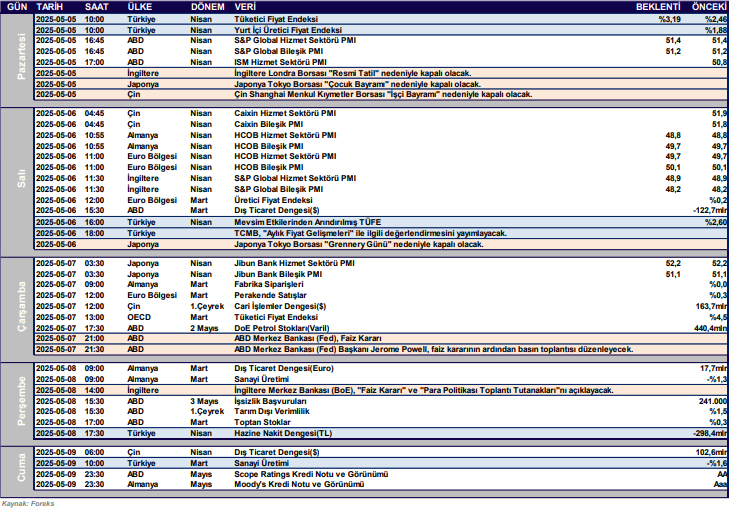Click OECD 'Tüketici Fiyat Endeksi'
Screen dimensions: 729x511
pyautogui.click(x=276, y=318)
